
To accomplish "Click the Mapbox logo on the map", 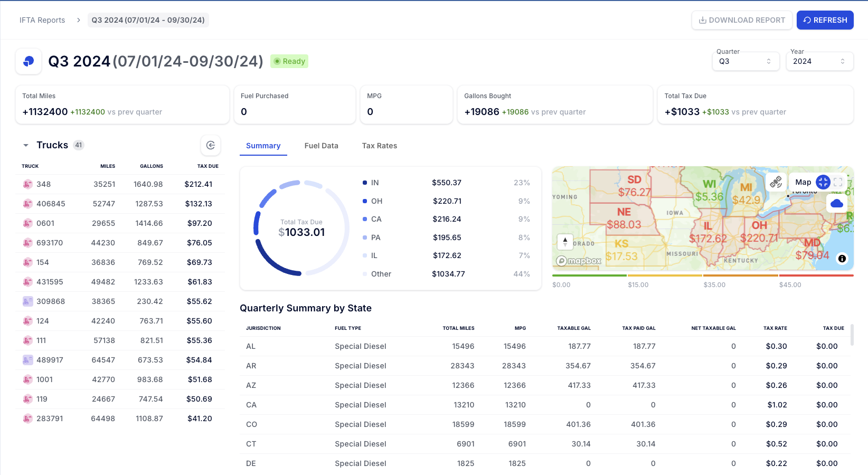I will [579, 261].
